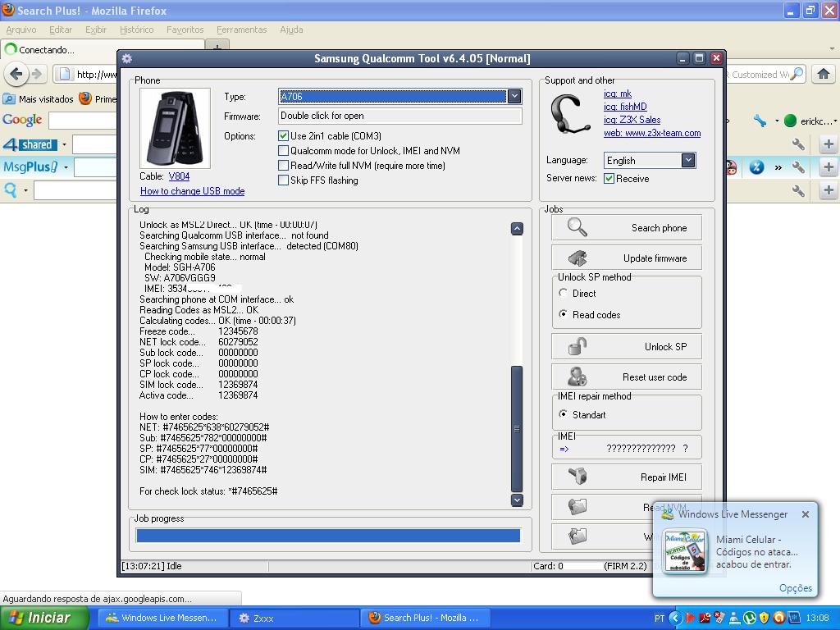Click Firefox home button
Screen dimensions: 840x630
[x=824, y=74]
